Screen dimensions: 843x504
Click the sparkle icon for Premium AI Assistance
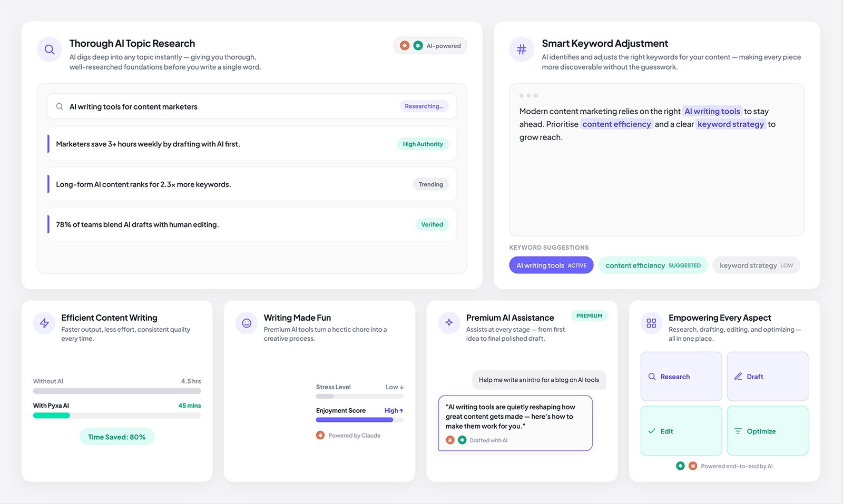[x=449, y=322]
